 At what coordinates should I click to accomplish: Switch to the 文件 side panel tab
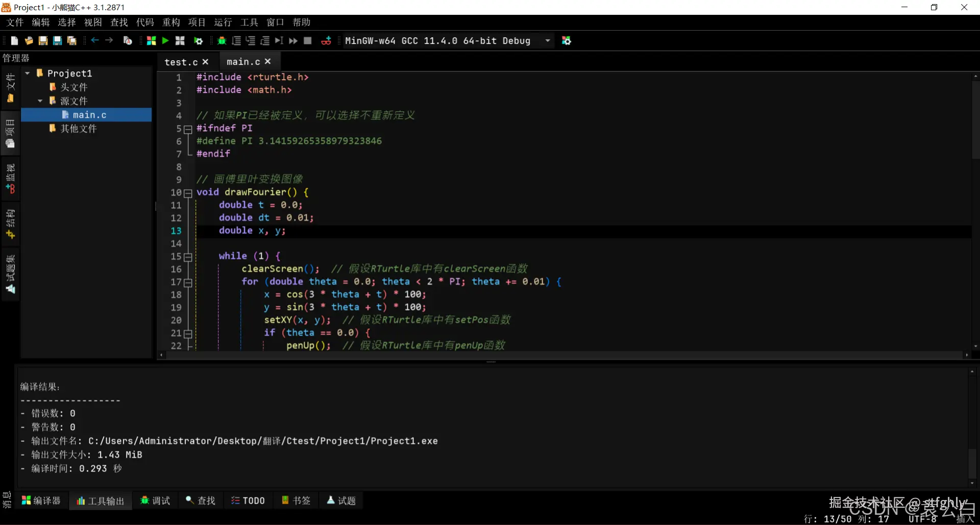tap(10, 88)
